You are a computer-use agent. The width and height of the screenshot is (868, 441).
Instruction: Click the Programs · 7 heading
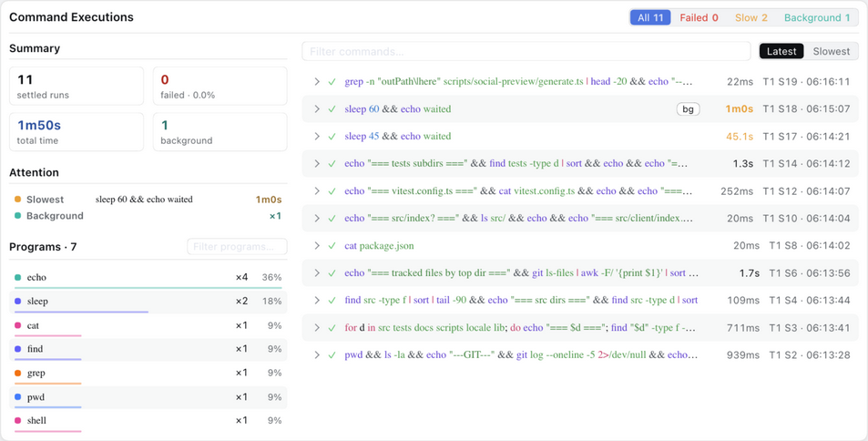(x=43, y=247)
